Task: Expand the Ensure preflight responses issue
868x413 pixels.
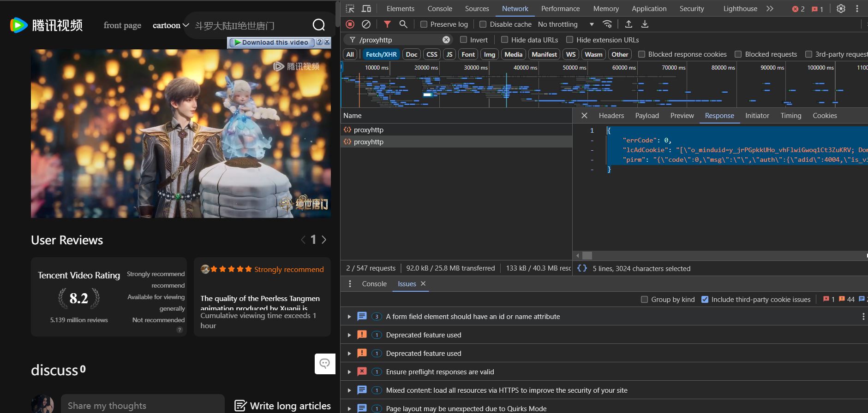Action: point(349,372)
